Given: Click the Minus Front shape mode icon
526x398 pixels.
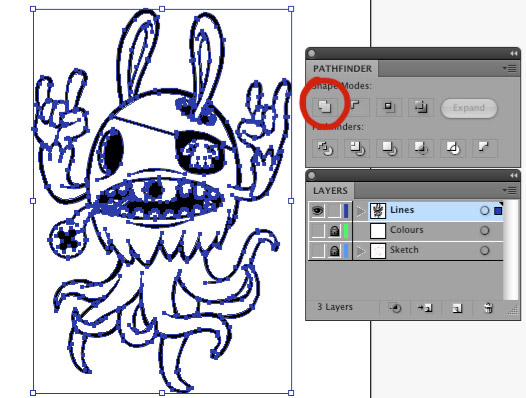Looking at the screenshot, I should point(357,107).
